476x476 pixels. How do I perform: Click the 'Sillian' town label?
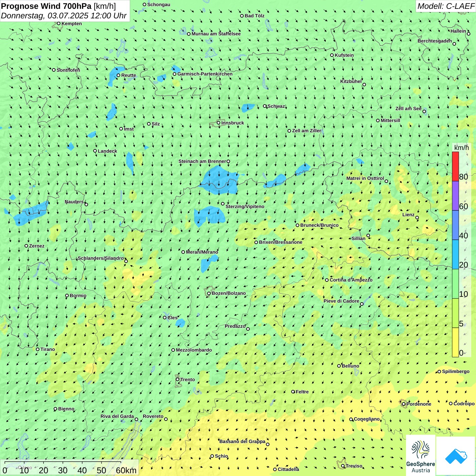point(358,238)
